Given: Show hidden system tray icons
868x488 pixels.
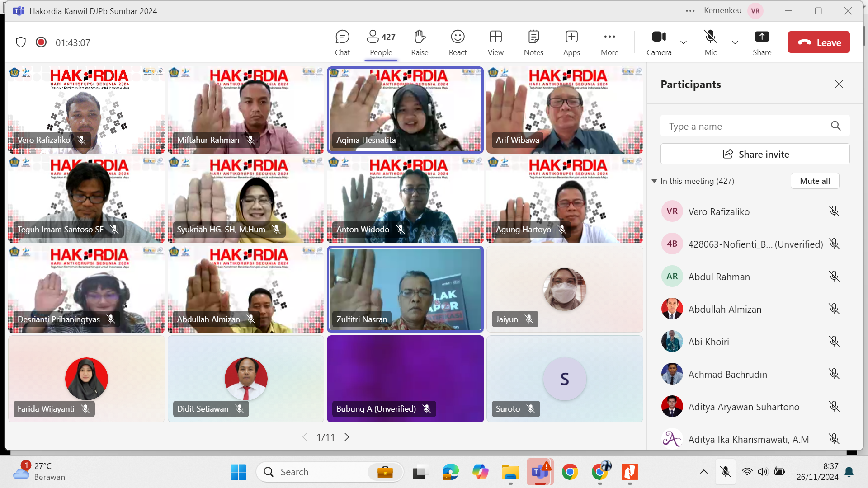Looking at the screenshot, I should click(704, 472).
